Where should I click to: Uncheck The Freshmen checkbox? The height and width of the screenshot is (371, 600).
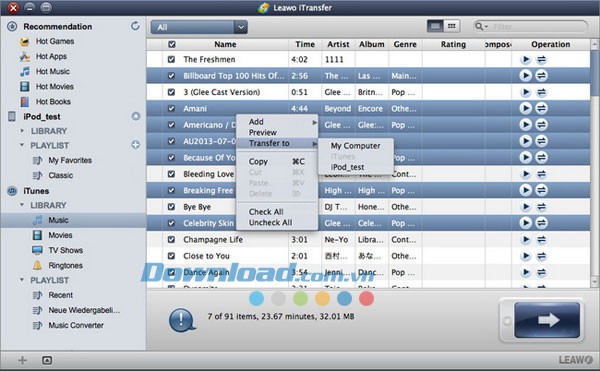171,59
